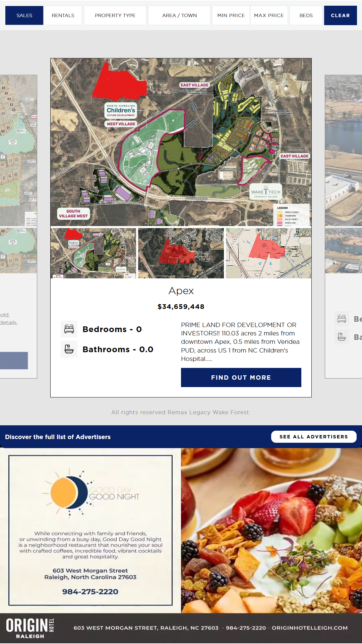Switch to the Rentals listings
The width and height of the screenshot is (362, 644).
click(63, 15)
